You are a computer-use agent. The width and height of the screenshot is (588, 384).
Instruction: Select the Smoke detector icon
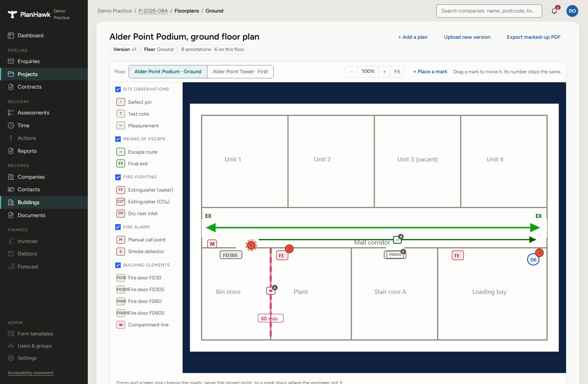(121, 251)
